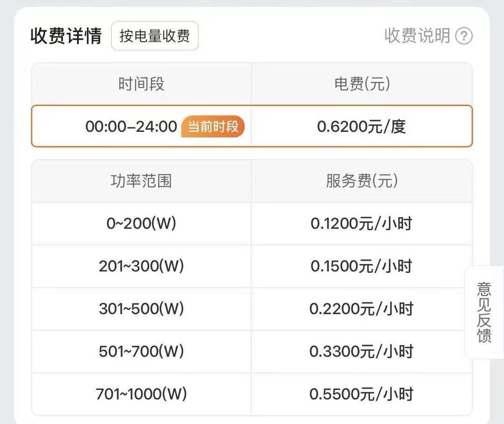Click the 0.6200元/度 electricity rate

(362, 126)
